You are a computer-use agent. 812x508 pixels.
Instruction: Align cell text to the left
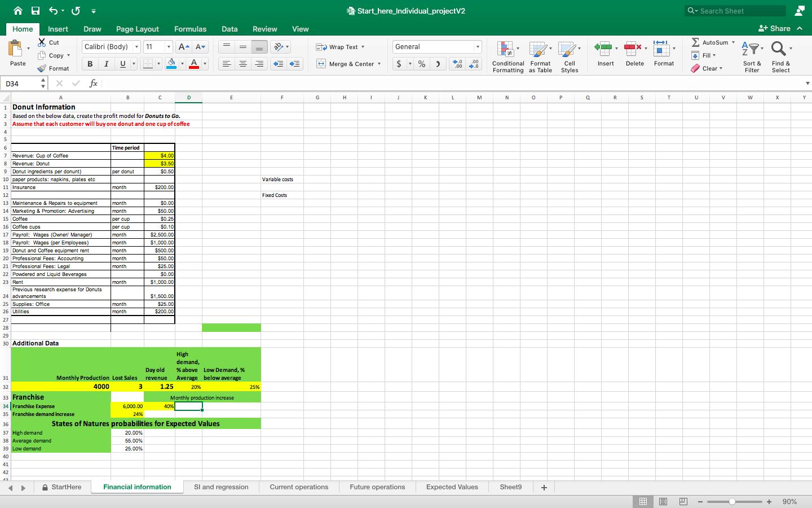(227, 64)
